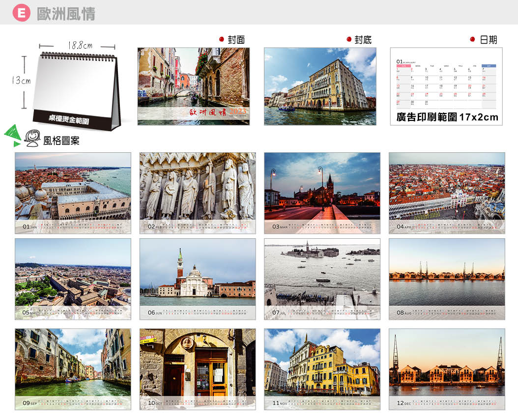Click the 封底 label
Image resolution: width=518 pixels, height=420 pixels.
click(363, 40)
